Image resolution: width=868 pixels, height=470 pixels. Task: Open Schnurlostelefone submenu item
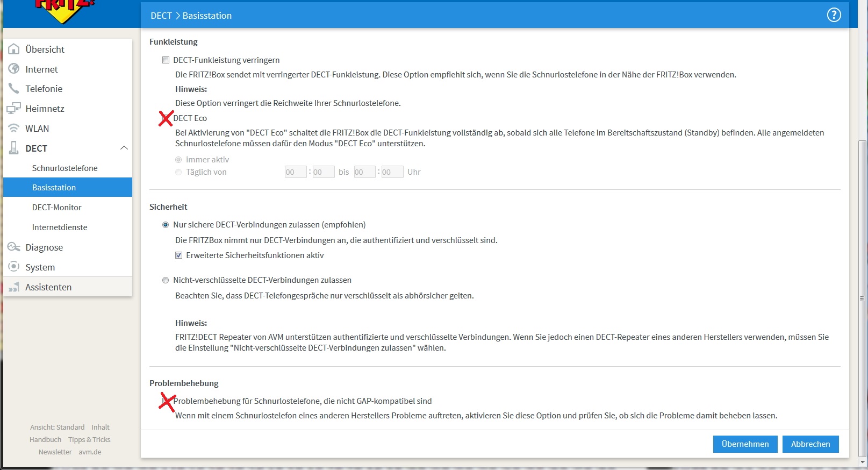[x=64, y=168]
